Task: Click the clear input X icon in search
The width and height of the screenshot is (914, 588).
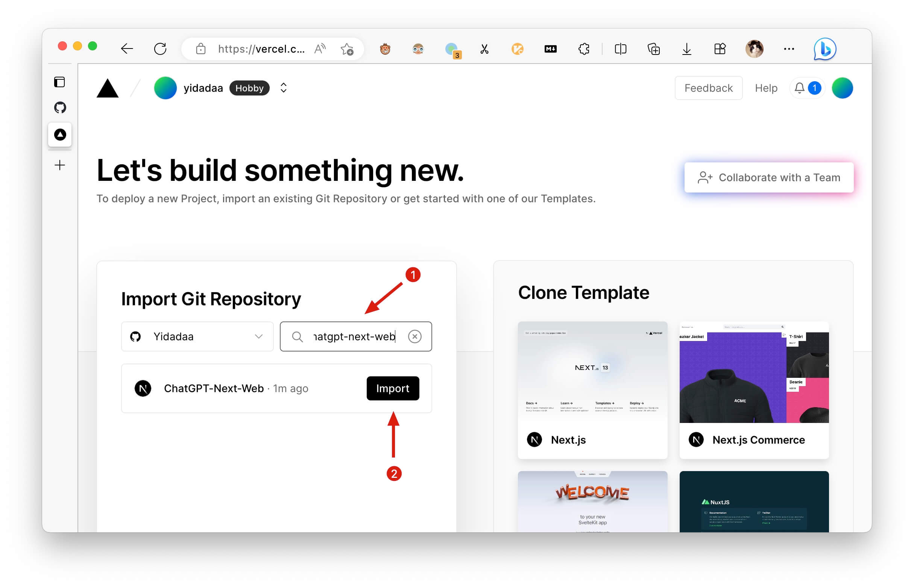Action: (x=415, y=336)
